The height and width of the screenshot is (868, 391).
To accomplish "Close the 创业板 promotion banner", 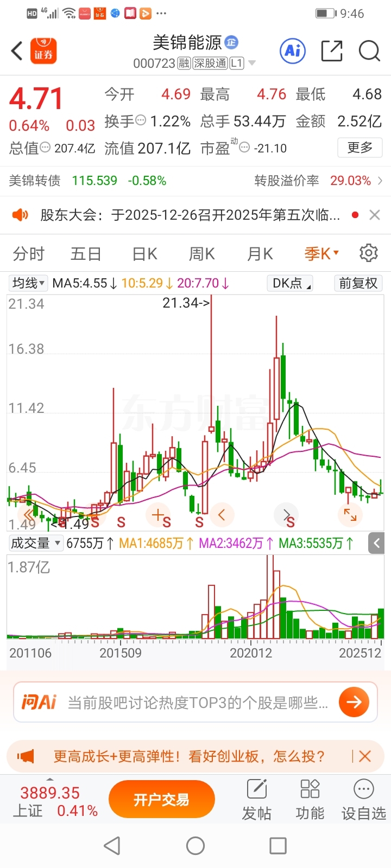I will pyautogui.click(x=365, y=756).
